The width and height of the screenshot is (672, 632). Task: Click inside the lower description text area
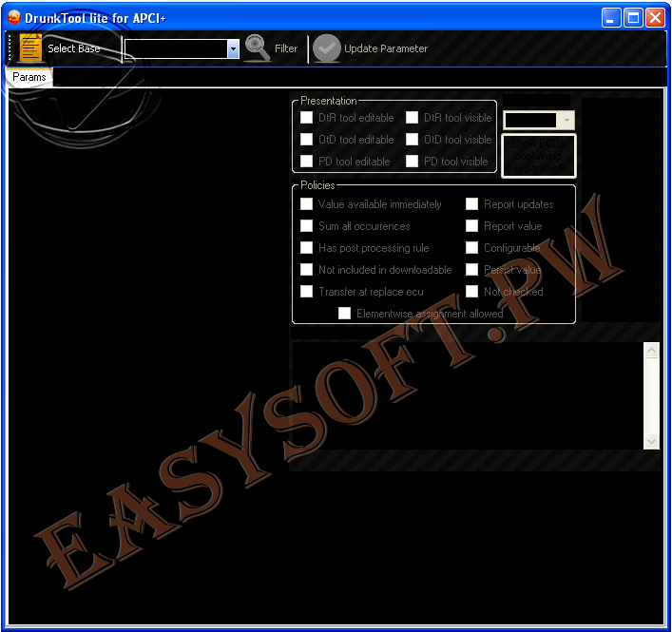click(468, 395)
